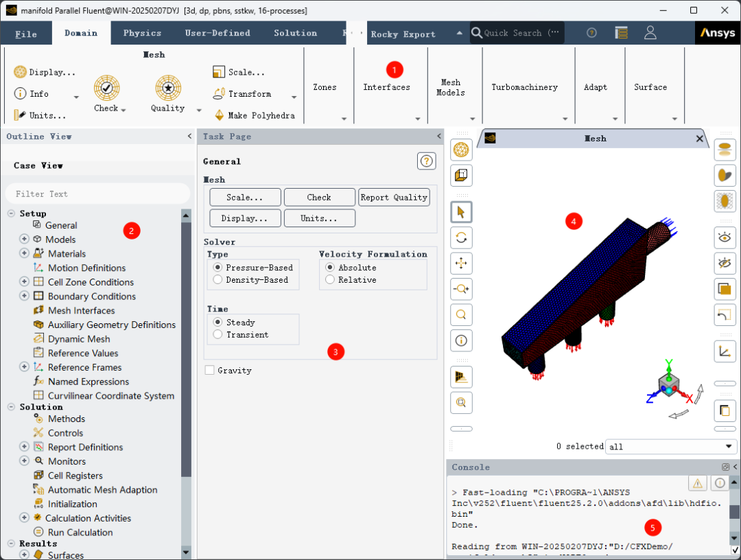Choose the Transient time option

(x=218, y=335)
